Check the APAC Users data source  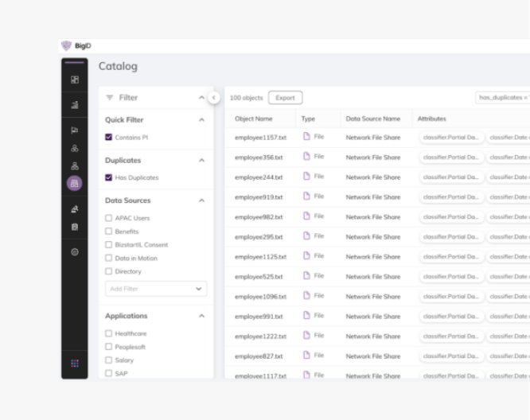tap(109, 218)
